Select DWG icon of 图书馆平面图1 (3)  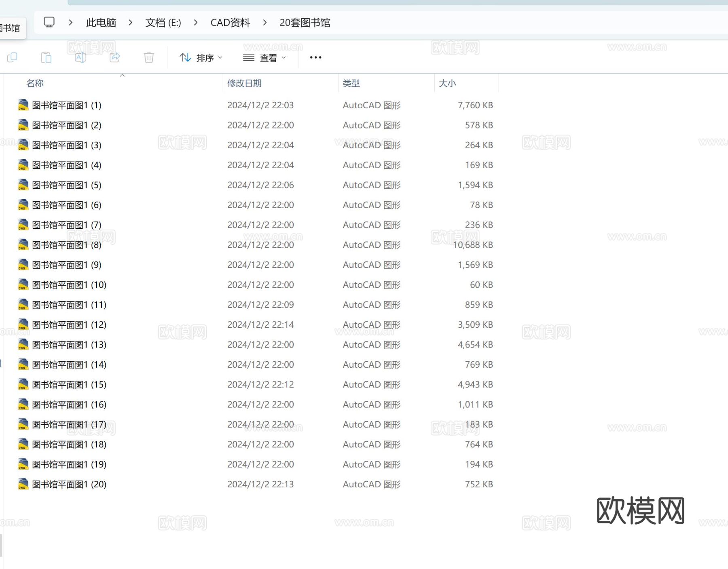coord(23,145)
